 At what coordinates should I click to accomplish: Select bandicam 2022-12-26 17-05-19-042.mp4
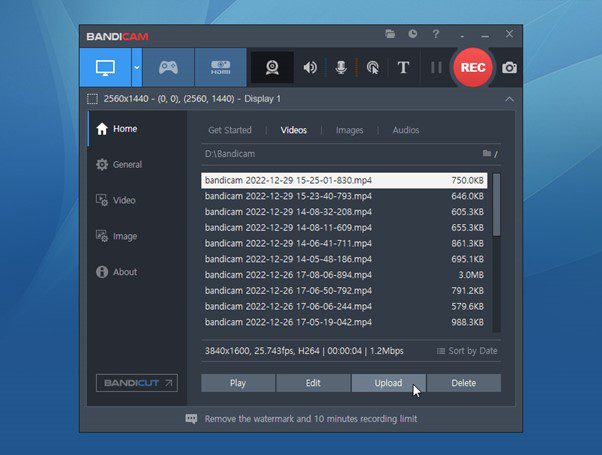click(344, 322)
